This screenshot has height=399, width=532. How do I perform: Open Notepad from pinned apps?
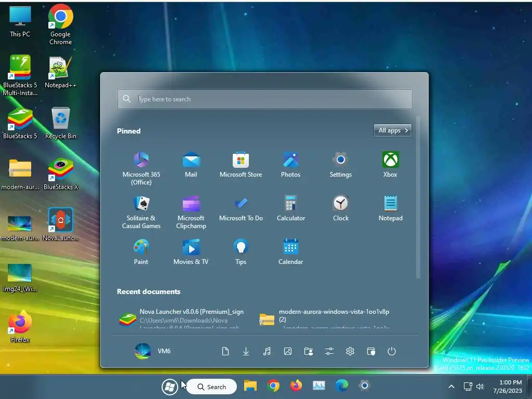391,208
